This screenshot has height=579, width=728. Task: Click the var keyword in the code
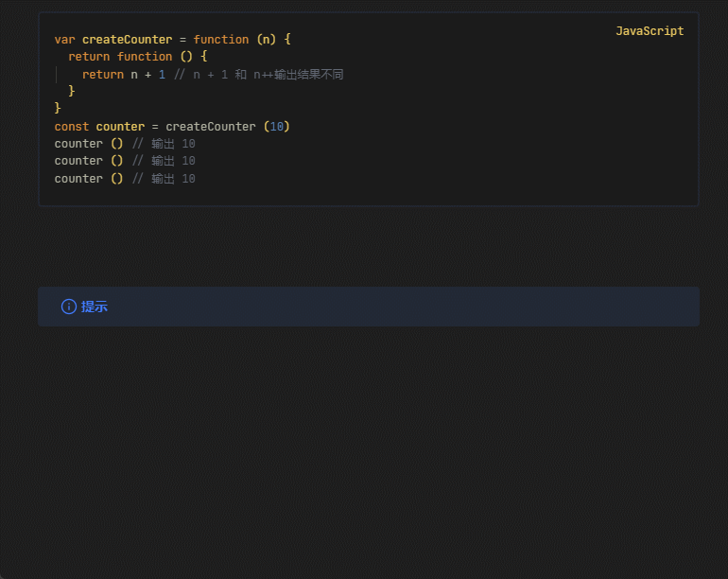pos(64,40)
